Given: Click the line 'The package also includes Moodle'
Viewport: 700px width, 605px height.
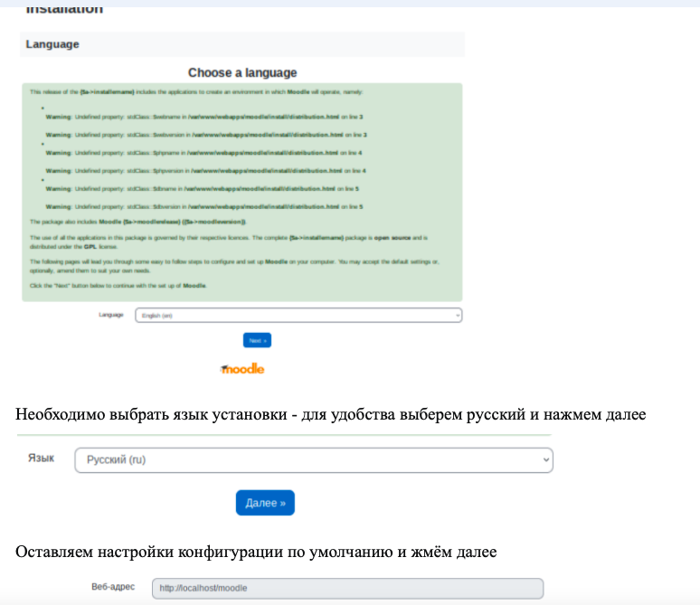Looking at the screenshot, I should pyautogui.click(x=138, y=222).
